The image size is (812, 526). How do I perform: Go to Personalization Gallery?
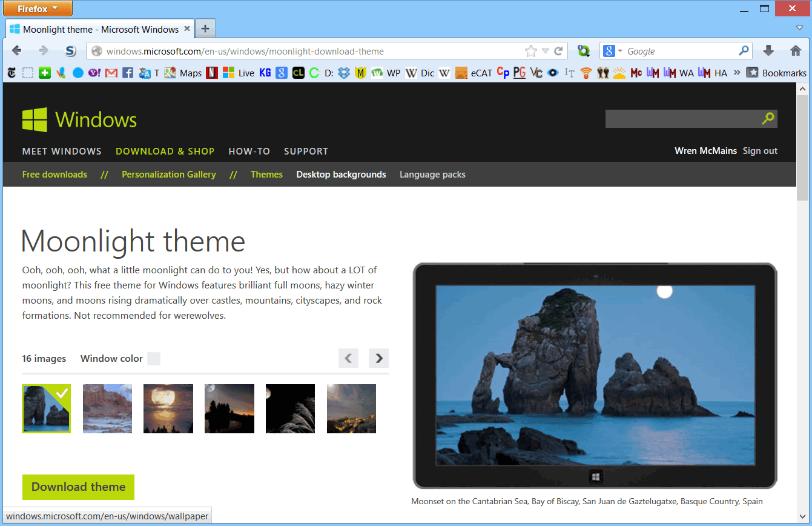(x=169, y=175)
